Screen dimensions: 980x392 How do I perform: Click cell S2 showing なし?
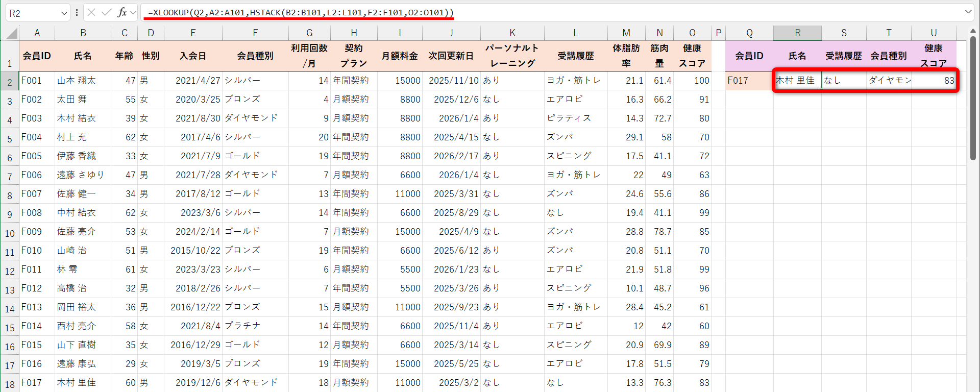844,81
